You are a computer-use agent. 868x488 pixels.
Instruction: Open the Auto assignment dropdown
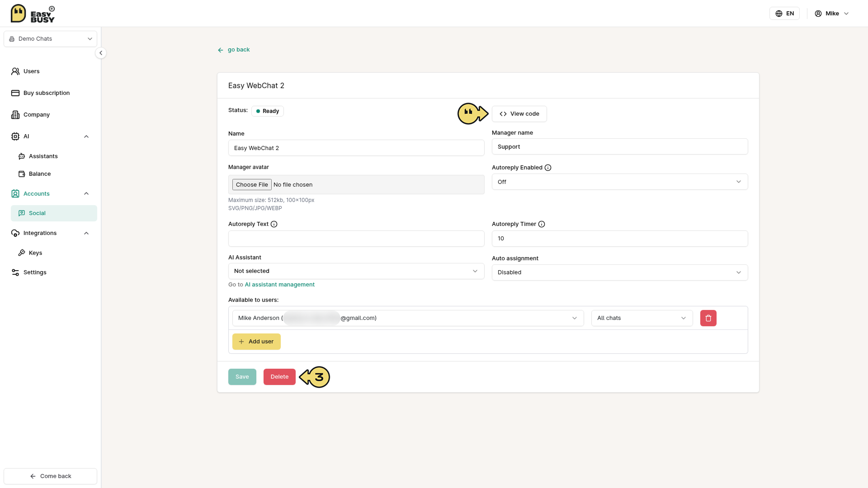click(x=620, y=272)
